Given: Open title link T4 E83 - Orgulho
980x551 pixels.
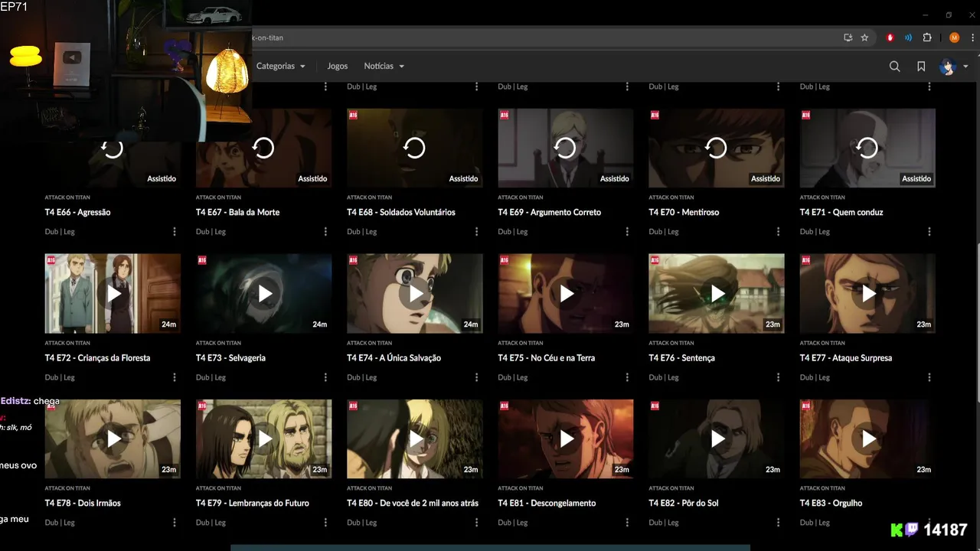Looking at the screenshot, I should [x=831, y=504].
